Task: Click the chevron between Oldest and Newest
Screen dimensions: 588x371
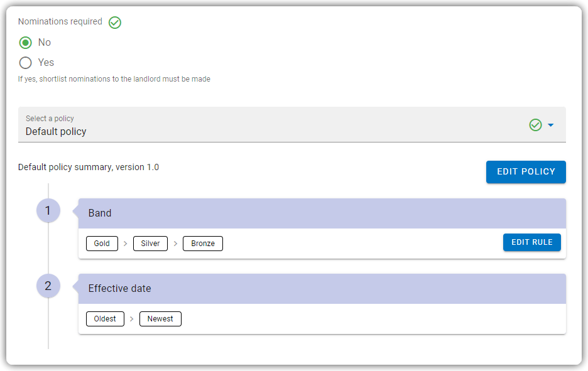Action: pos(132,319)
